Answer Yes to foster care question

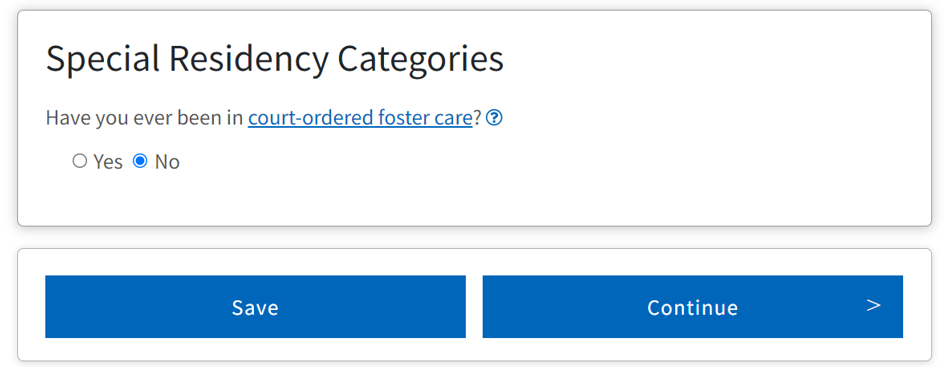coord(80,162)
